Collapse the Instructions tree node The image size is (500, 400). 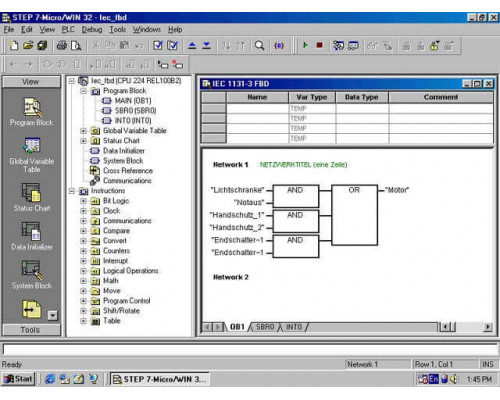(72, 191)
